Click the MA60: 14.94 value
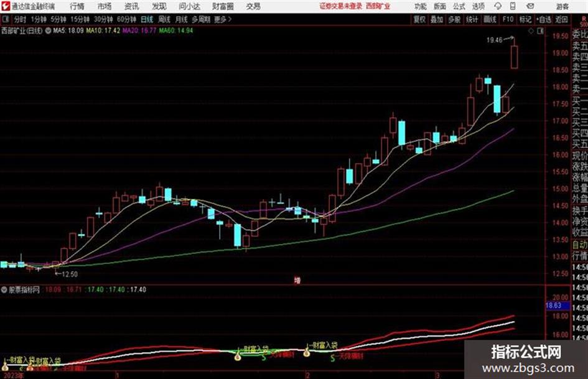Screen dimensions: 588x379 point(176,30)
